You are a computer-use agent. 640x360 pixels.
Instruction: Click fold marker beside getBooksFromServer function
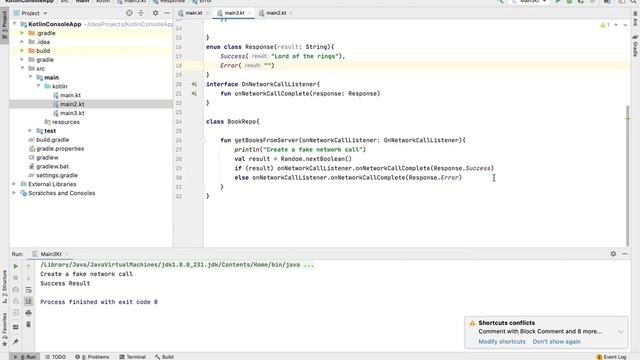coord(203,140)
